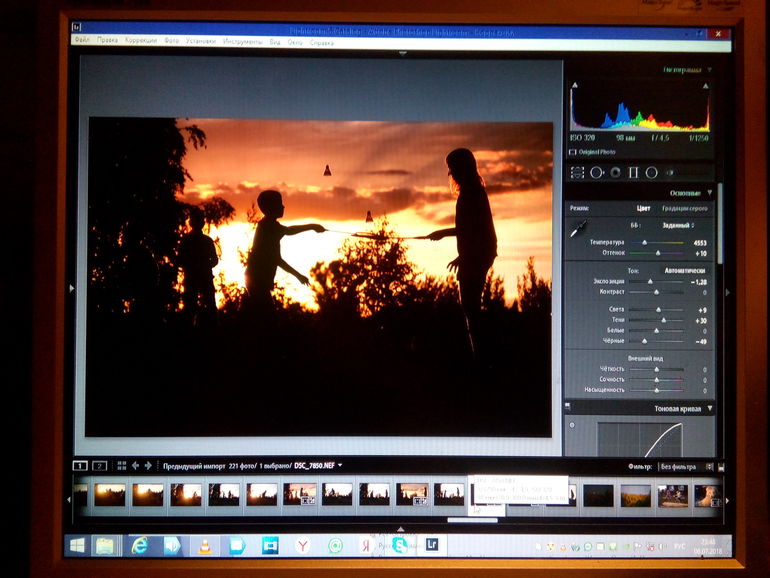This screenshot has width=770, height=578.
Task: Open the Инструменты menu
Action: pyautogui.click(x=242, y=41)
